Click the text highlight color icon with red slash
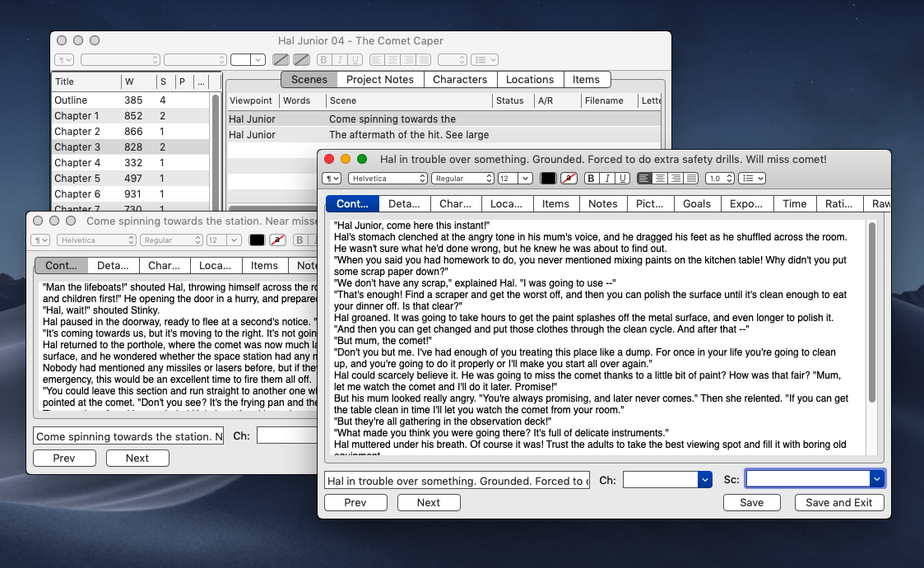This screenshot has width=924, height=568. [x=569, y=178]
